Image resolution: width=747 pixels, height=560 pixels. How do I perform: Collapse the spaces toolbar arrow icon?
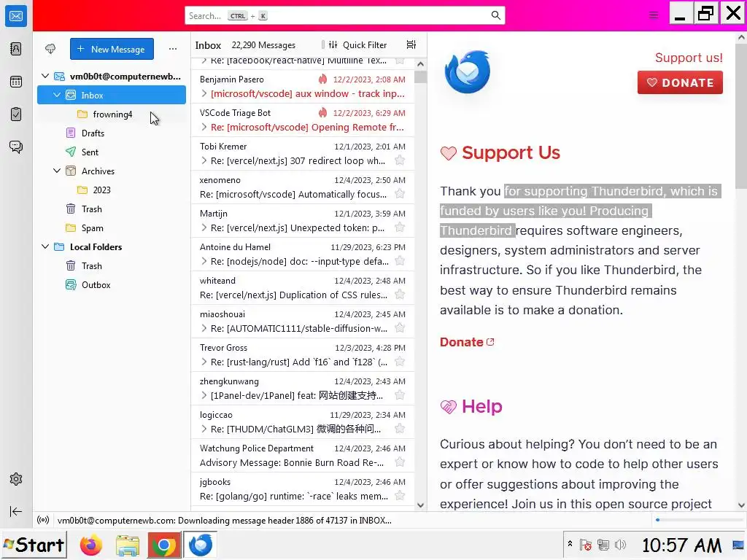(16, 511)
